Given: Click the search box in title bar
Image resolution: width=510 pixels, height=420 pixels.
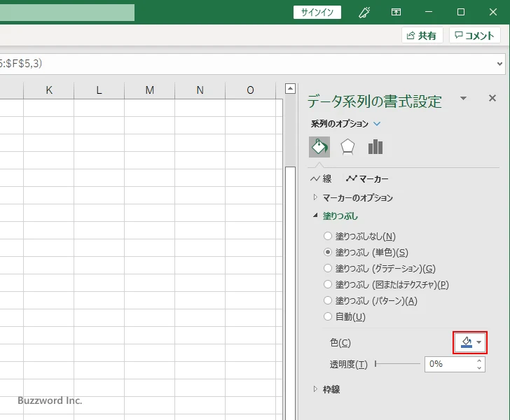Looking at the screenshot, I should 67,13.
